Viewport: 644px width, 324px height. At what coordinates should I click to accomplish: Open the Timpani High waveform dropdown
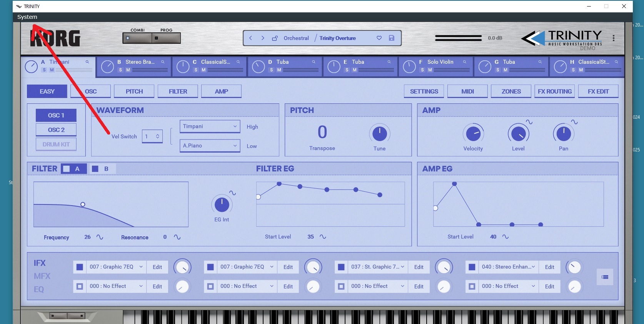click(210, 126)
